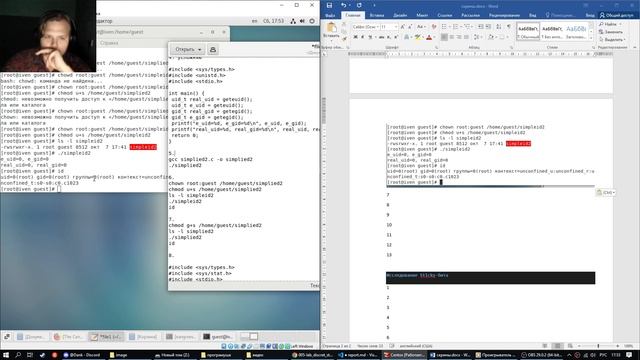Switch to Рассылки ribbon tab
640x360 pixels.
[471, 15]
